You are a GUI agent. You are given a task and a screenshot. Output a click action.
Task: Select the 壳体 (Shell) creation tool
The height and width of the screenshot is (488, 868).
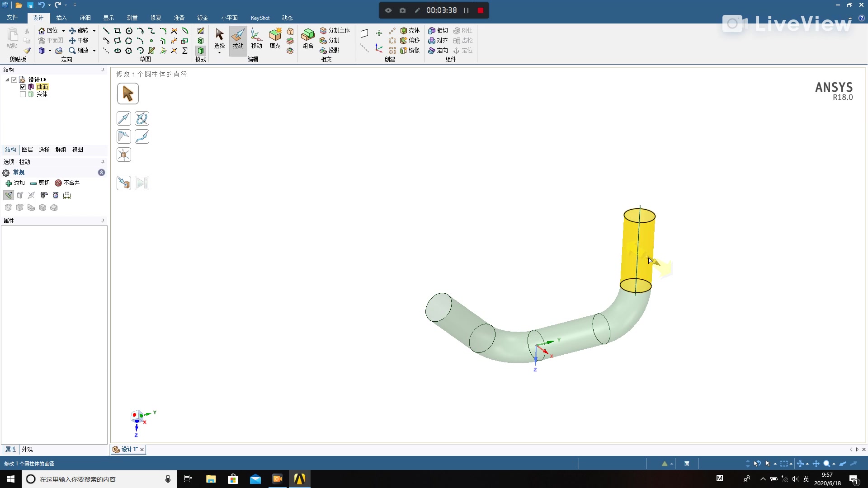(x=410, y=30)
